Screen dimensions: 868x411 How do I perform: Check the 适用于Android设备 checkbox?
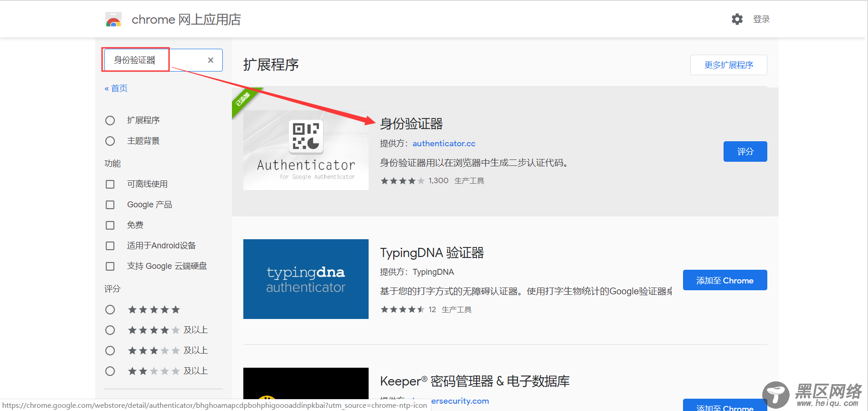coord(110,246)
